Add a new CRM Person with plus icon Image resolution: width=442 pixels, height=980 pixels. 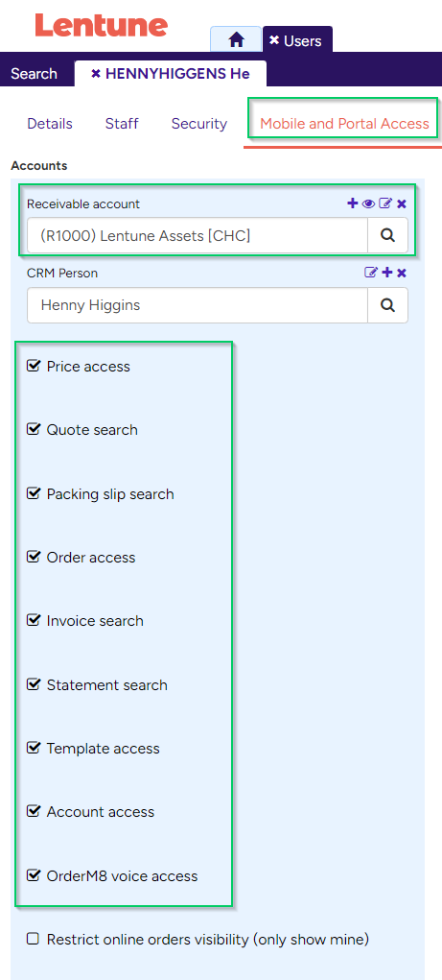click(x=387, y=273)
